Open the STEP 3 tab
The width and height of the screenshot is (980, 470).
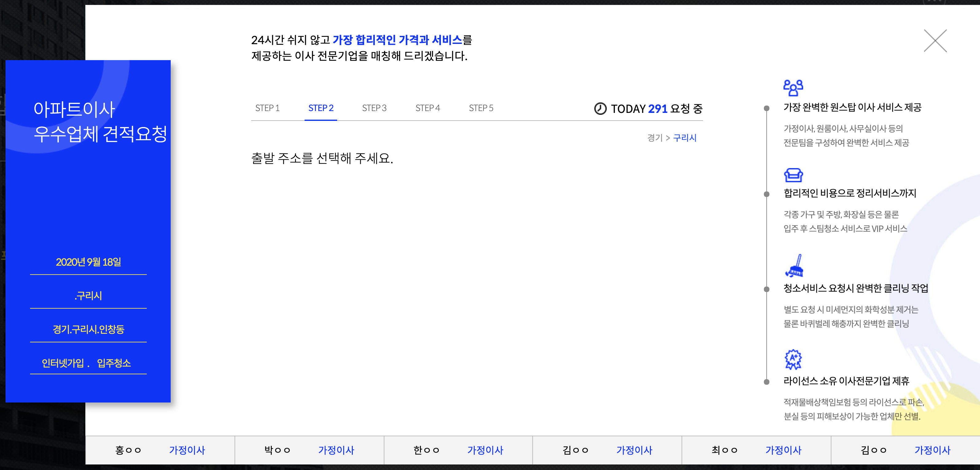coord(374,108)
